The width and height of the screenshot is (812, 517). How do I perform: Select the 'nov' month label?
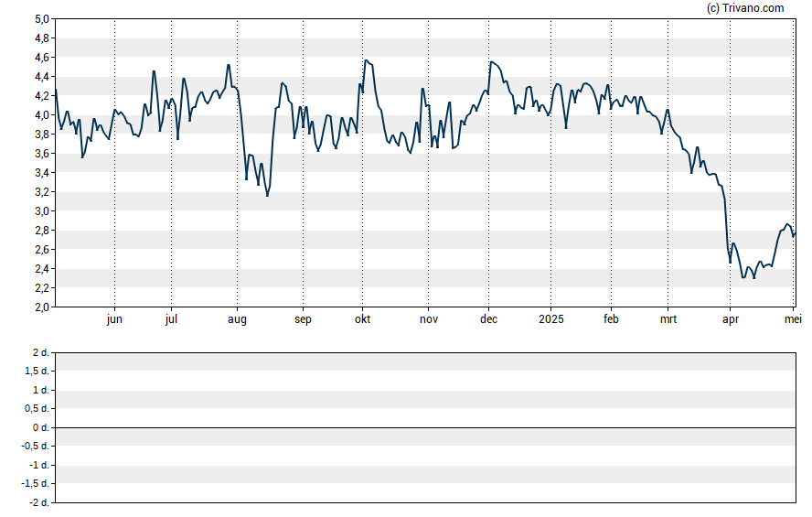[x=429, y=319]
